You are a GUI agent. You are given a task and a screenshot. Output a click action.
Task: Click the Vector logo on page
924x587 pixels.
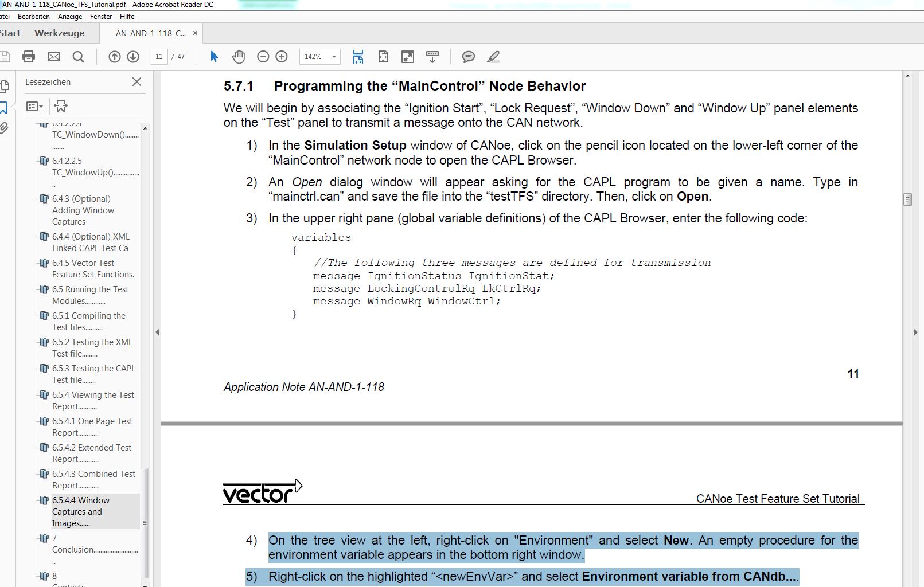point(263,492)
